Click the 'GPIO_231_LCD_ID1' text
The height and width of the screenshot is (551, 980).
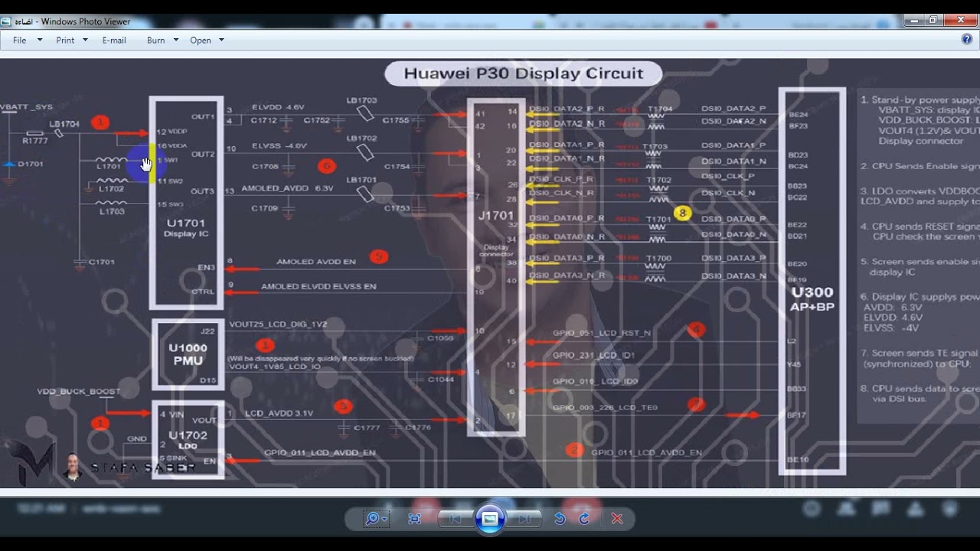click(594, 356)
